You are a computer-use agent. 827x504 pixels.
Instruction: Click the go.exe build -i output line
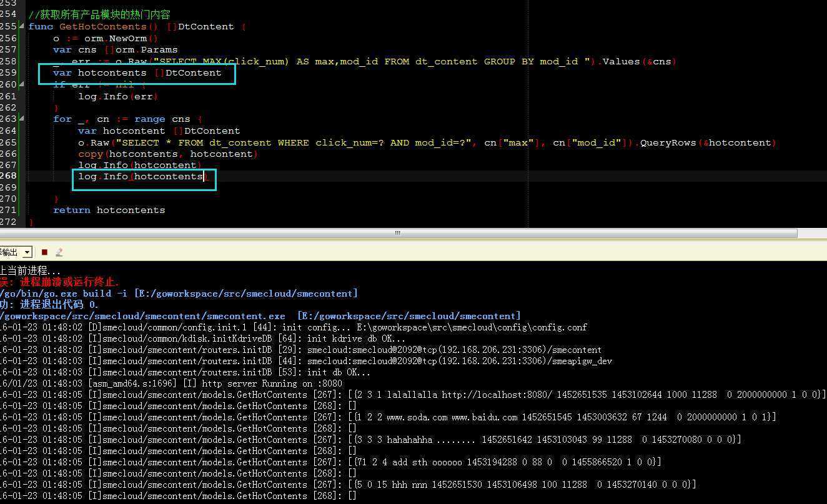(x=179, y=294)
